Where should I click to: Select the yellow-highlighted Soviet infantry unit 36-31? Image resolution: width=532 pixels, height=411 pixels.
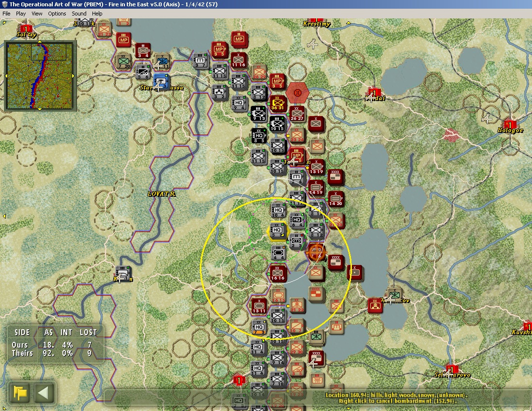click(277, 103)
